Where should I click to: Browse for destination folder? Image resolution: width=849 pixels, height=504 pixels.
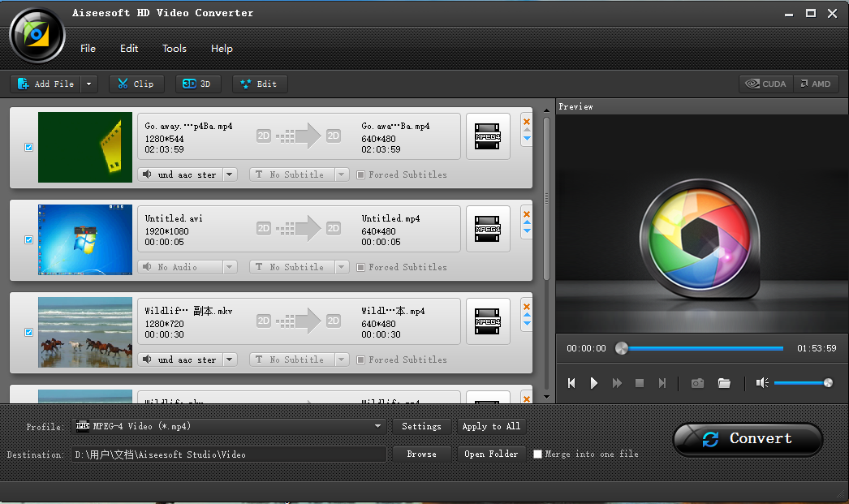[422, 454]
